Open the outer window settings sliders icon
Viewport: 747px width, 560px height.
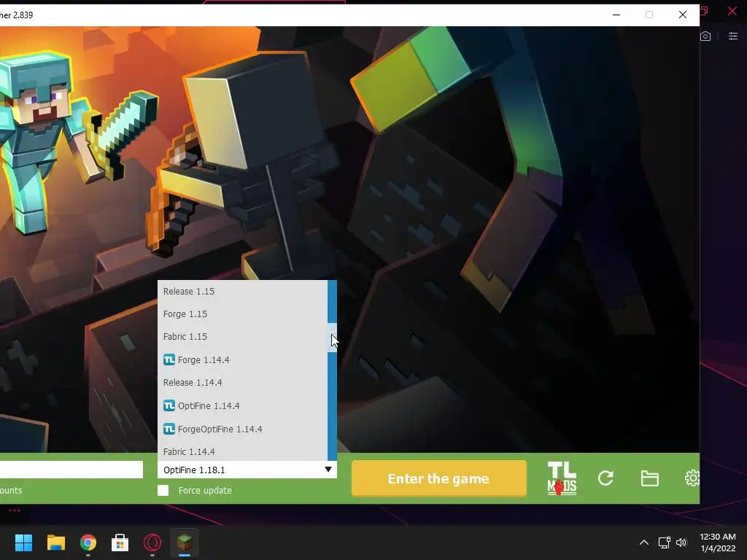click(733, 36)
